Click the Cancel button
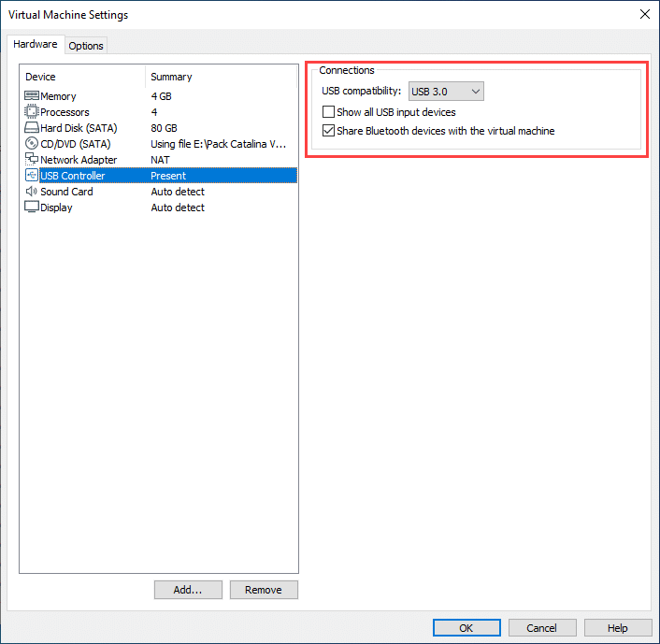 tap(542, 628)
